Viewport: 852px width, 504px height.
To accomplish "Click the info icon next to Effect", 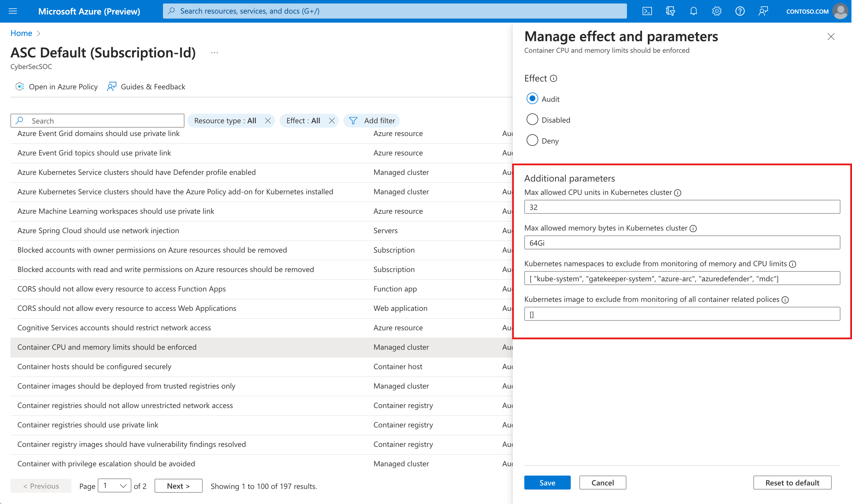I will [x=554, y=78].
